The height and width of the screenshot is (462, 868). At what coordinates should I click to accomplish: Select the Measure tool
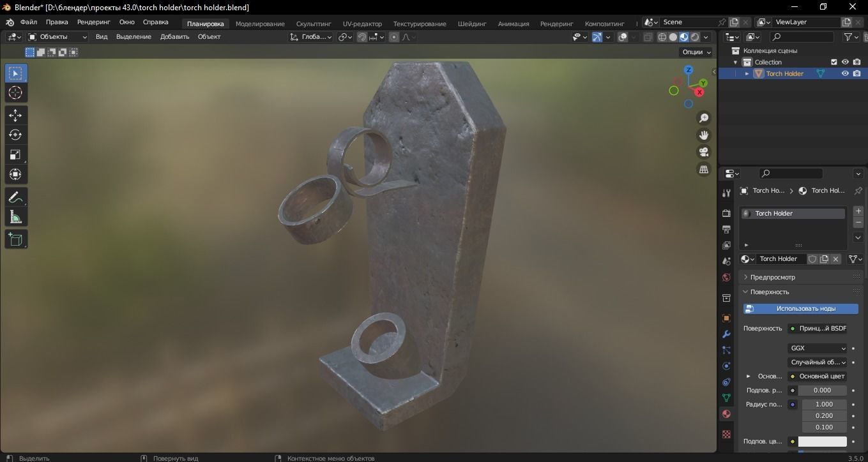[x=16, y=218]
